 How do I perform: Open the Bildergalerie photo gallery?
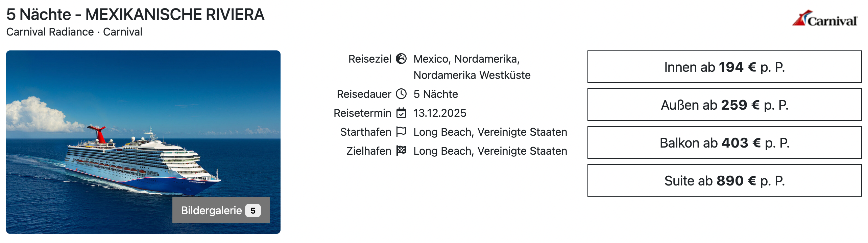click(212, 211)
